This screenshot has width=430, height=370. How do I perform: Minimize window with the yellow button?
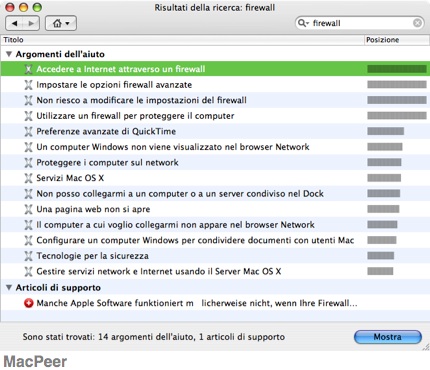point(24,7)
